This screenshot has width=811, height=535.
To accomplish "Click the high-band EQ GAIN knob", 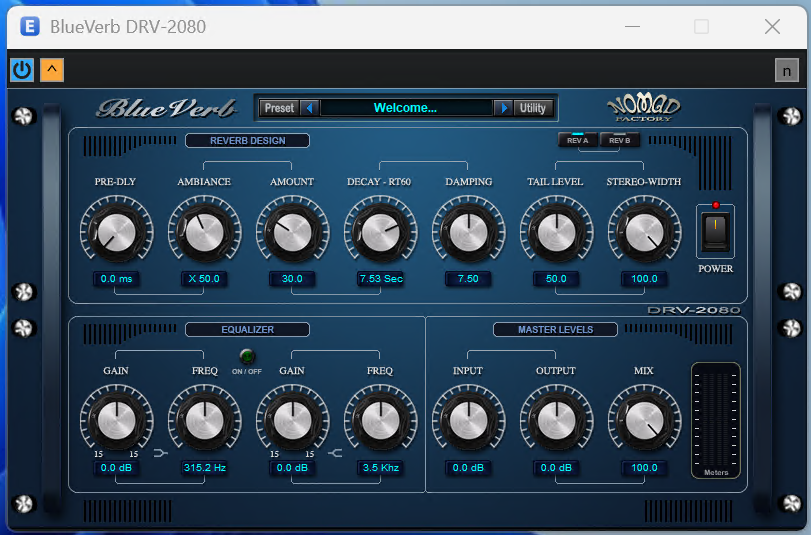I will click(292, 421).
